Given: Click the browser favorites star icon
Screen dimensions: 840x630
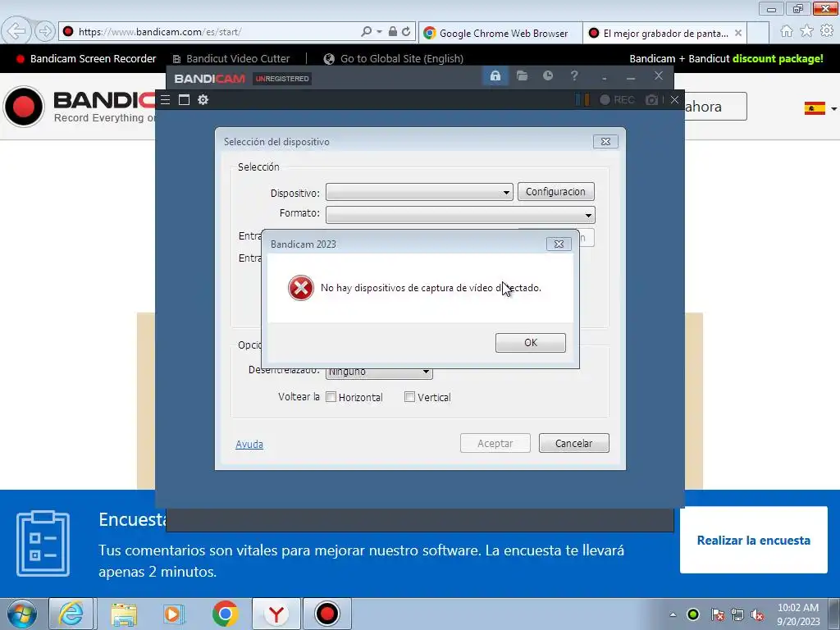Looking at the screenshot, I should 806,31.
